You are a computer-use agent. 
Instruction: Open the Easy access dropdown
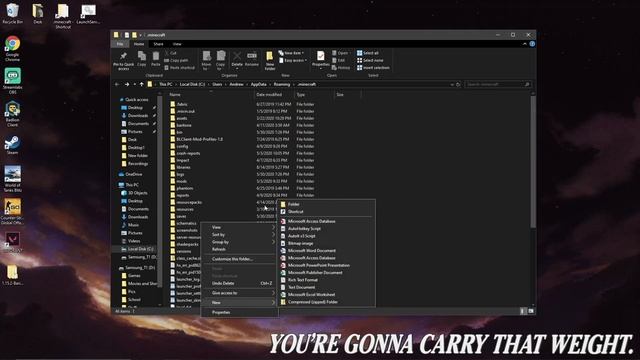[x=293, y=60]
